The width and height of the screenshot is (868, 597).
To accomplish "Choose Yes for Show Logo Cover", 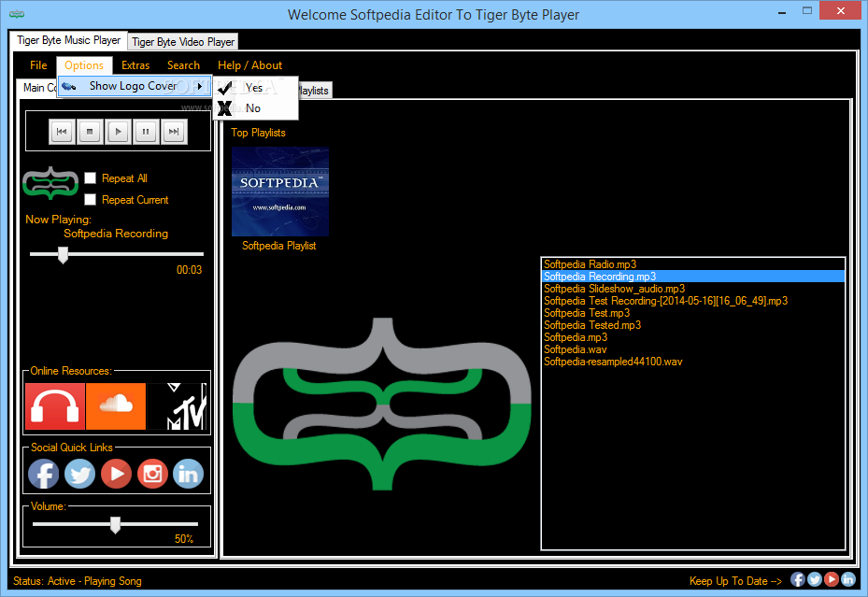I will click(256, 88).
